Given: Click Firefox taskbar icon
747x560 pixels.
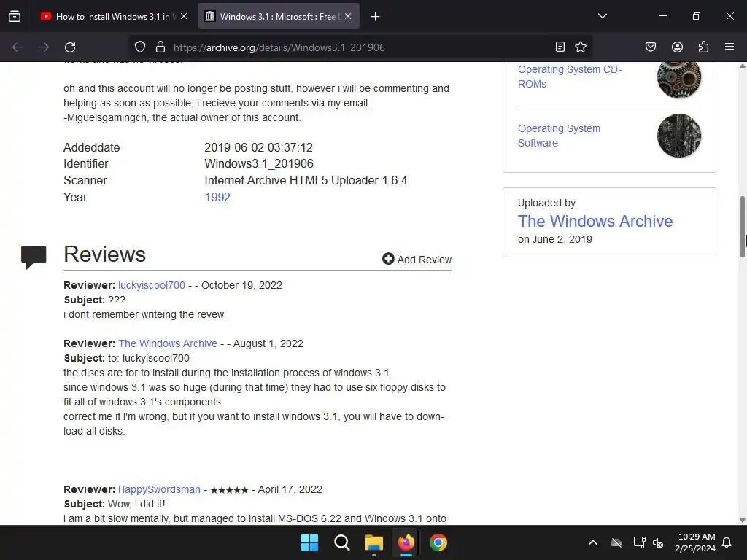Looking at the screenshot, I should (x=406, y=542).
